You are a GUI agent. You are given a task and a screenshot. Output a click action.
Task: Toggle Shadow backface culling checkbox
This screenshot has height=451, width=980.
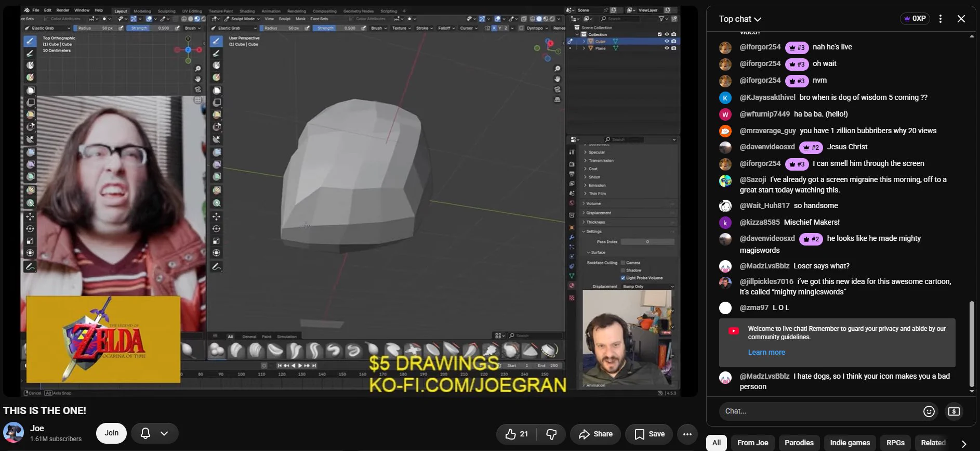coord(623,270)
